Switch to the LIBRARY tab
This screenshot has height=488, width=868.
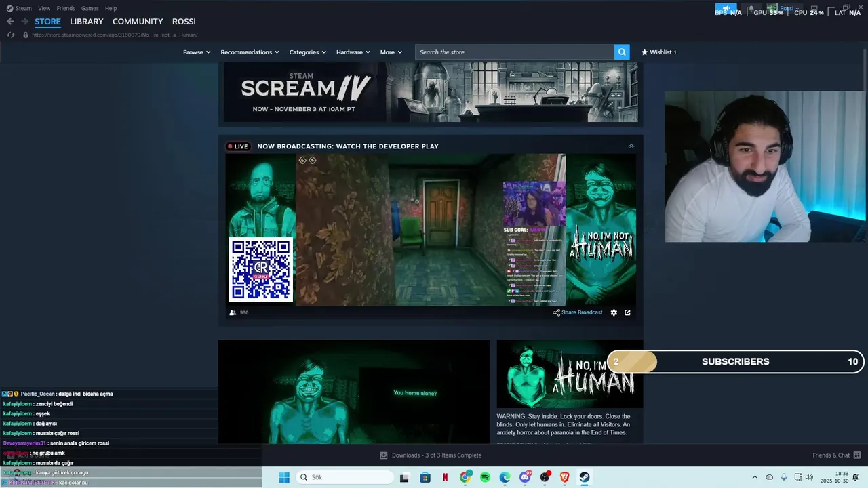[x=87, y=22]
